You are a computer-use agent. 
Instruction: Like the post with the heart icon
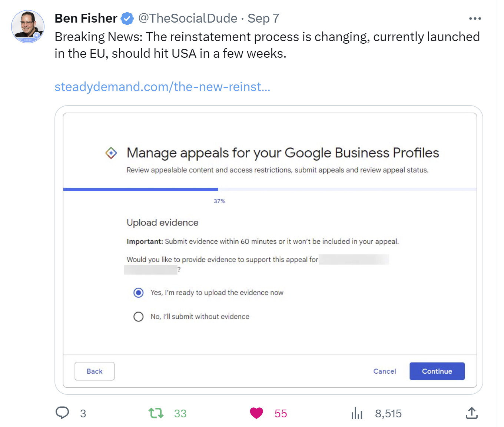tap(256, 413)
